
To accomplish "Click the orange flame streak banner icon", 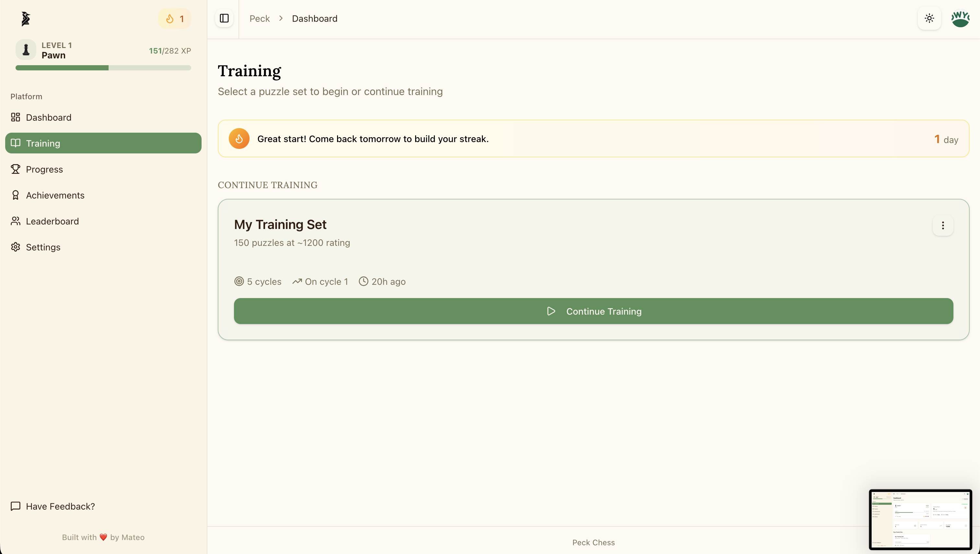I will 239,138.
